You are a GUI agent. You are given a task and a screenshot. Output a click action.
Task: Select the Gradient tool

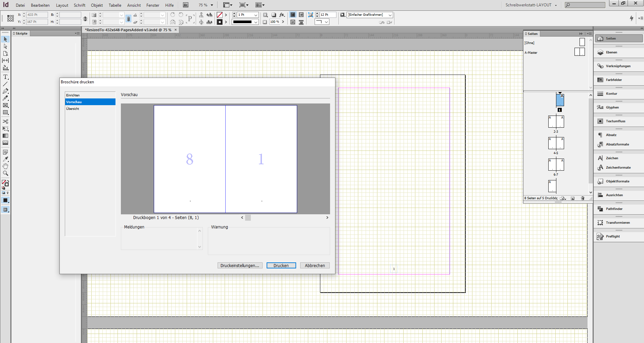tap(5, 136)
